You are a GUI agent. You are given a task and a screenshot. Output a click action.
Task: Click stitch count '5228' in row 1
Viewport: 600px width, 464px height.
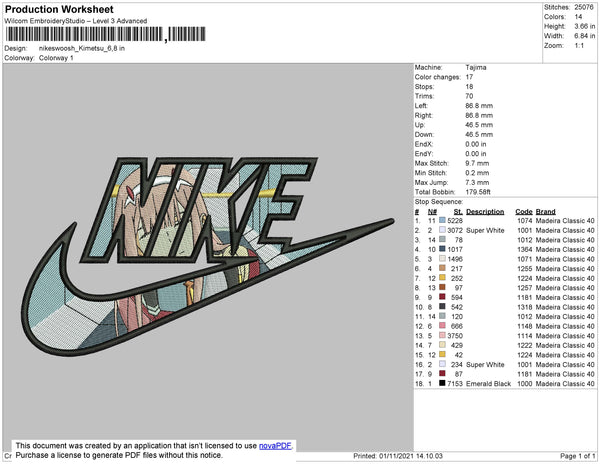[x=455, y=221]
